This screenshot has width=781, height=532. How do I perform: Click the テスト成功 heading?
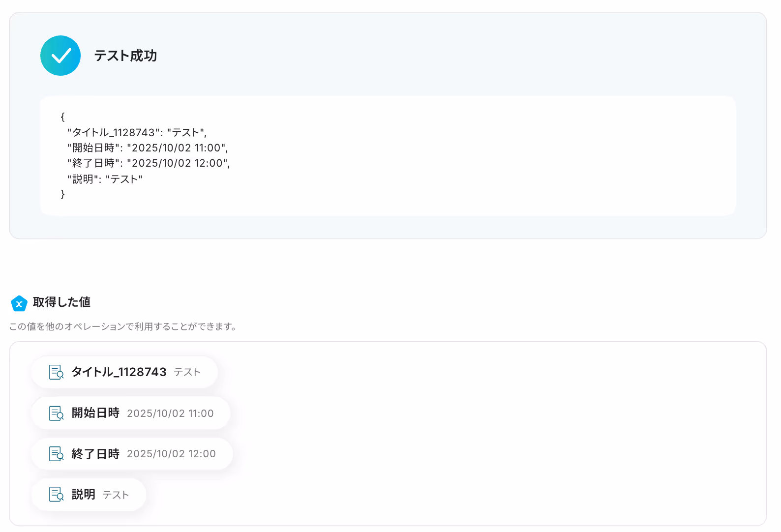pos(125,56)
